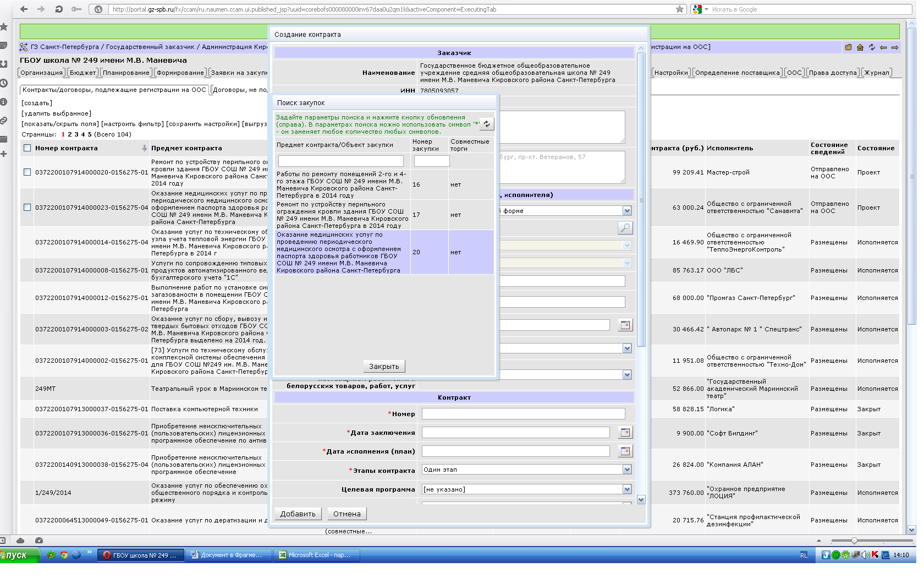Select purchase 16 repair works row
The height and width of the screenshot is (578, 924).
[x=384, y=184]
